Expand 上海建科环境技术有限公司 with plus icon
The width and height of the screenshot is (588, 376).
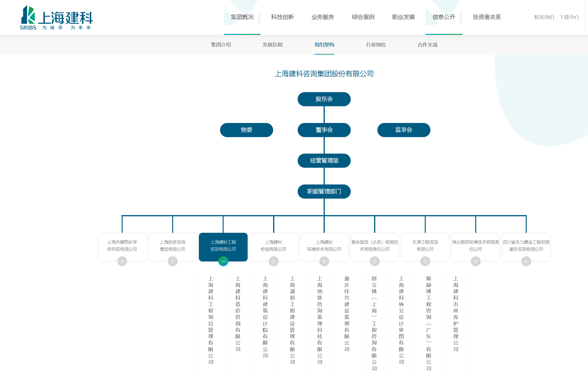coord(324,262)
